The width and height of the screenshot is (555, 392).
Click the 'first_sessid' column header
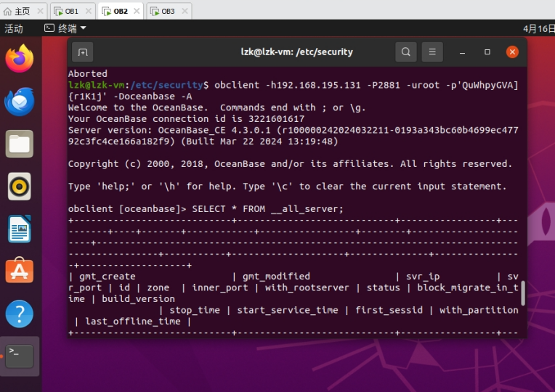[389, 310]
